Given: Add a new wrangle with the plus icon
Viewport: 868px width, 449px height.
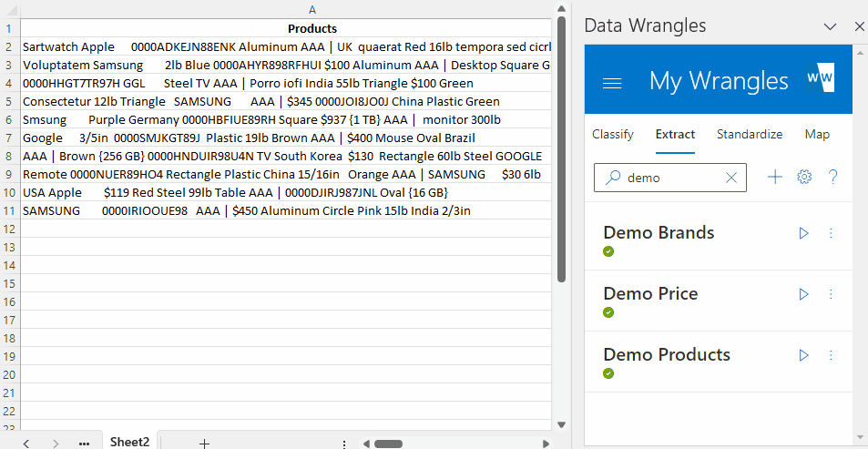Looking at the screenshot, I should click(x=775, y=178).
